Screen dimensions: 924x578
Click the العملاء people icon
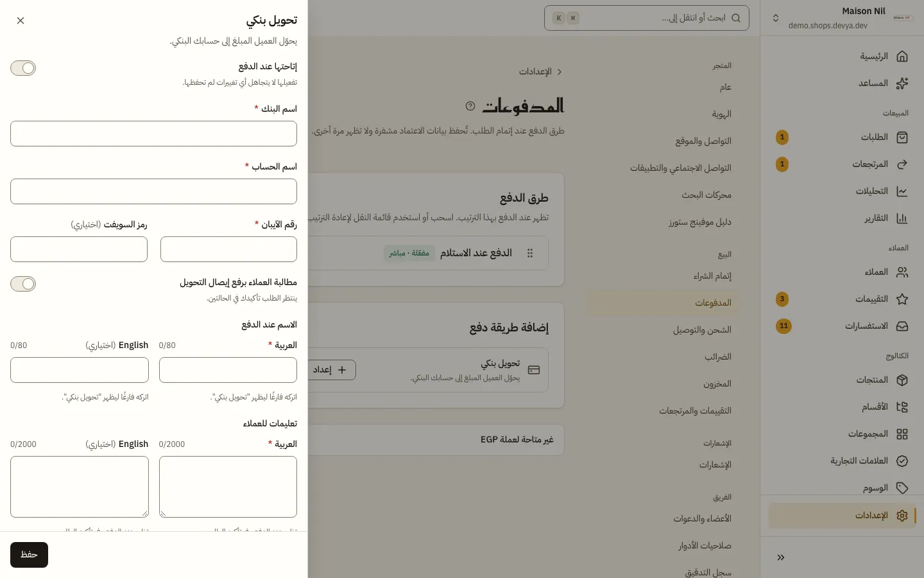[902, 272]
